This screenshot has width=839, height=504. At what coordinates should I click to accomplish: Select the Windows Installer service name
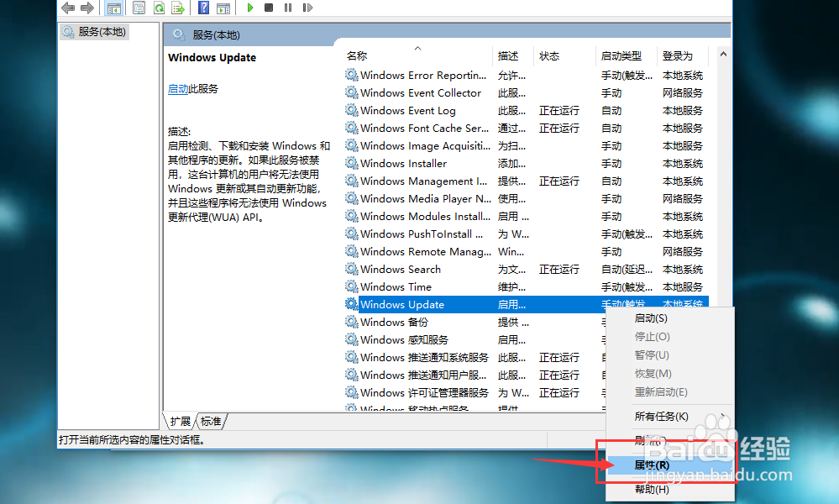[x=403, y=163]
